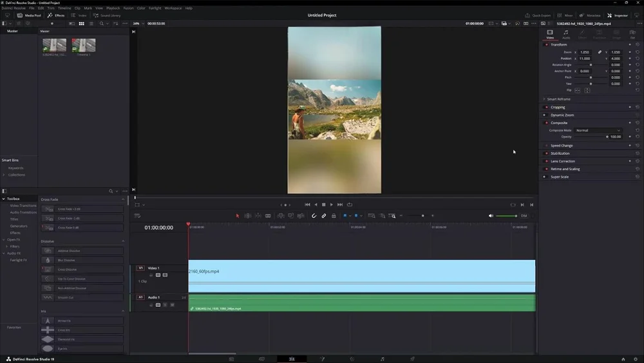Click the Replace Clip tool icon
644x363 pixels.
(x=300, y=216)
